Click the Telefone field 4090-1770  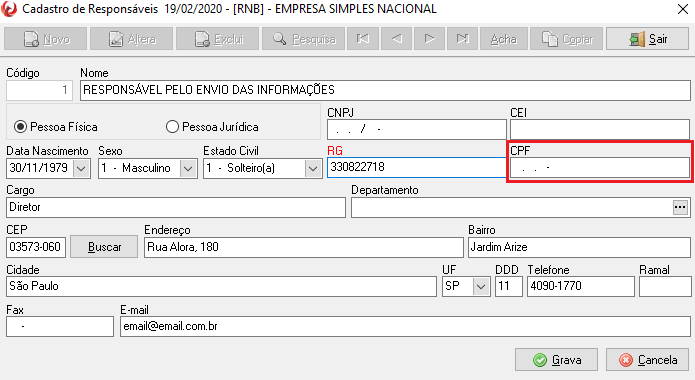point(581,286)
